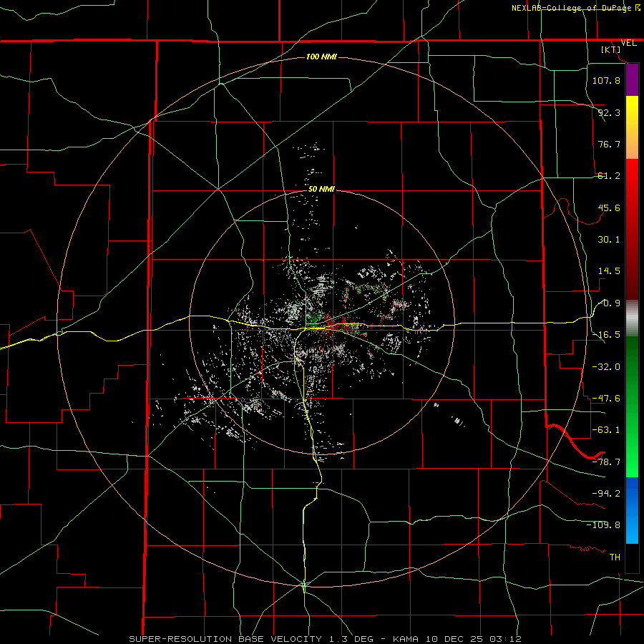Click the 76.7 value on the velocity scale
The height and width of the screenshot is (644, 644).
coord(609,144)
